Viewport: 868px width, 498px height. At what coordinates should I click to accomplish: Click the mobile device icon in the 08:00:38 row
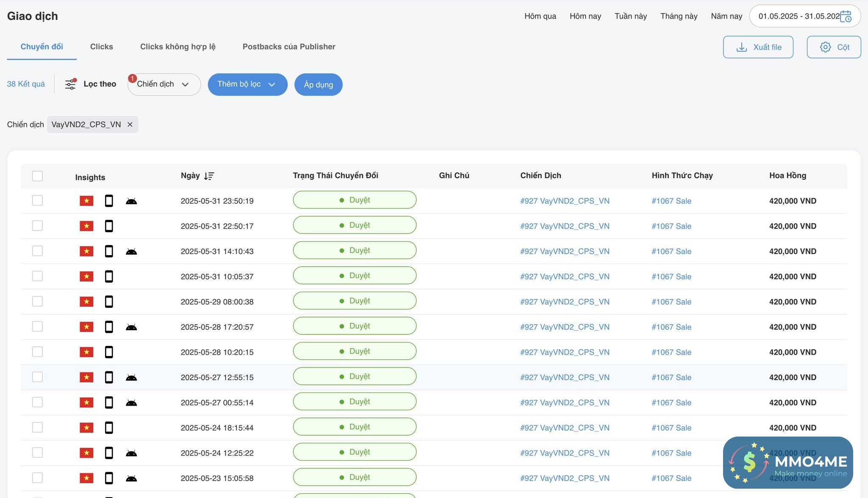pos(109,302)
